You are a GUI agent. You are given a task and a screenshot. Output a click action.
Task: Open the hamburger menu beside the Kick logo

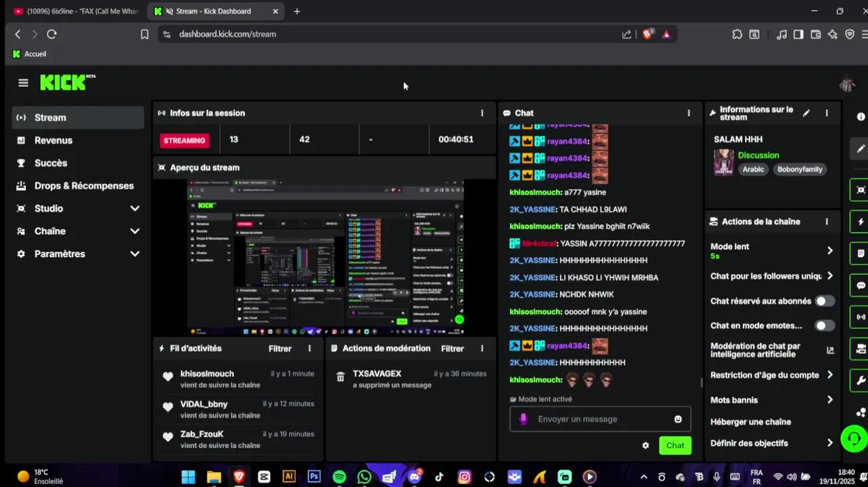24,83
